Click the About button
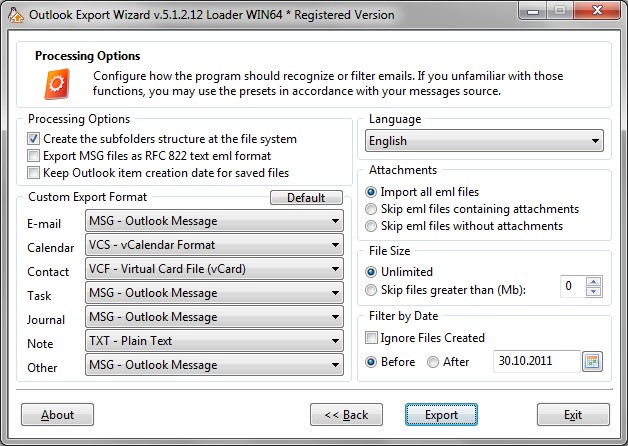 coord(57,414)
